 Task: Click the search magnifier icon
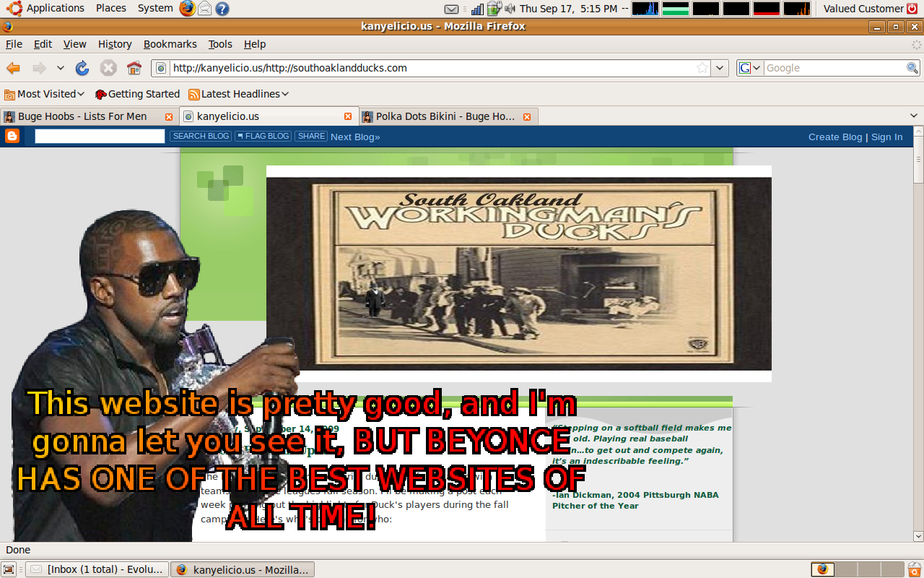point(912,68)
